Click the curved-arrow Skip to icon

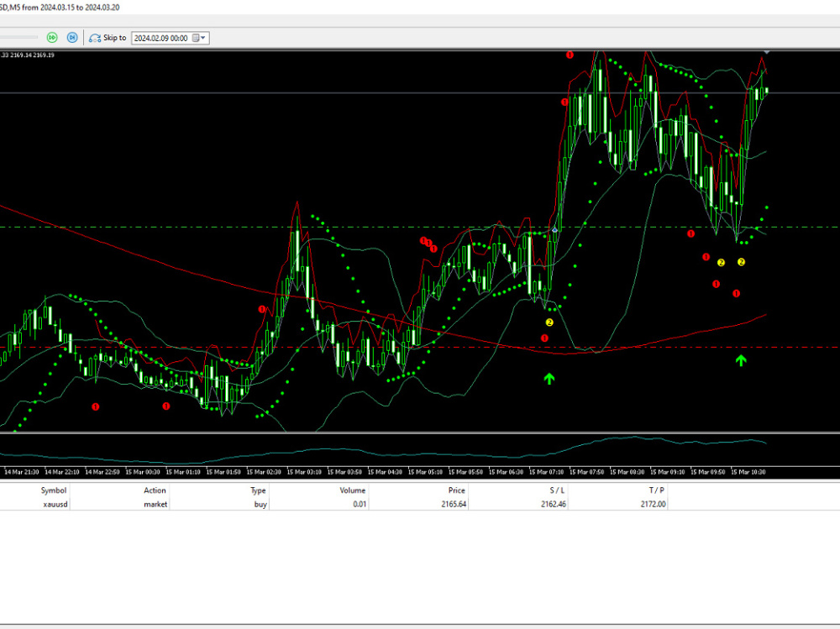pos(95,38)
